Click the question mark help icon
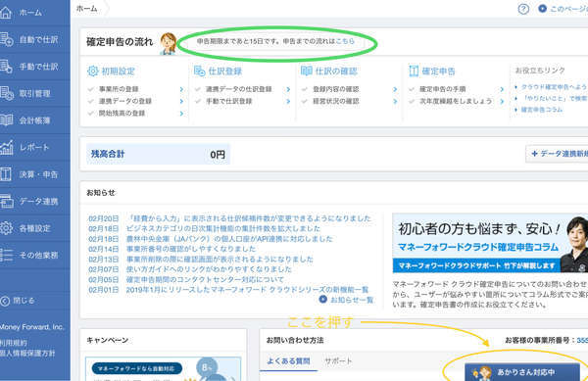The image size is (588, 381). [523, 9]
